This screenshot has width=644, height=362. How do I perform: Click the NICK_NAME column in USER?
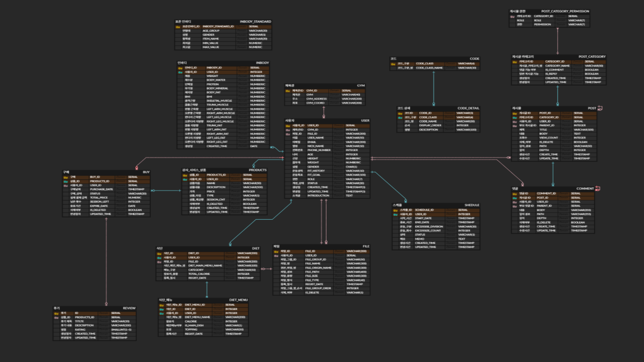click(x=316, y=146)
